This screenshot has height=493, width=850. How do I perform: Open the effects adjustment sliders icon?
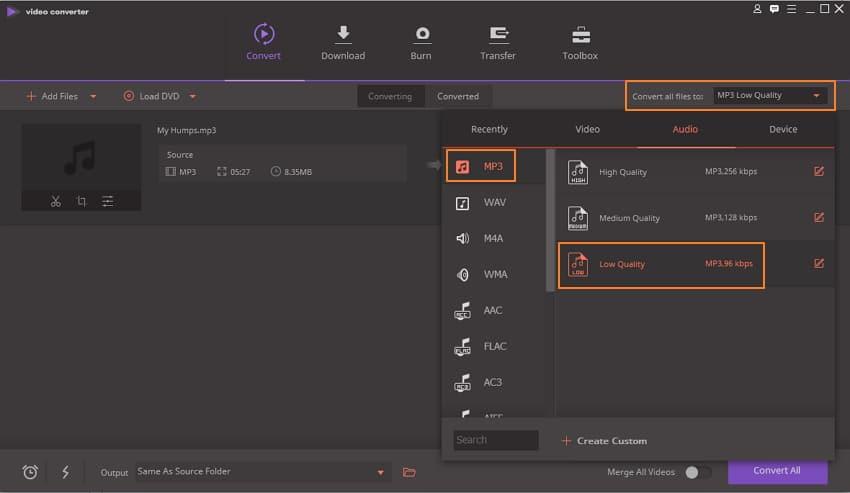point(107,201)
